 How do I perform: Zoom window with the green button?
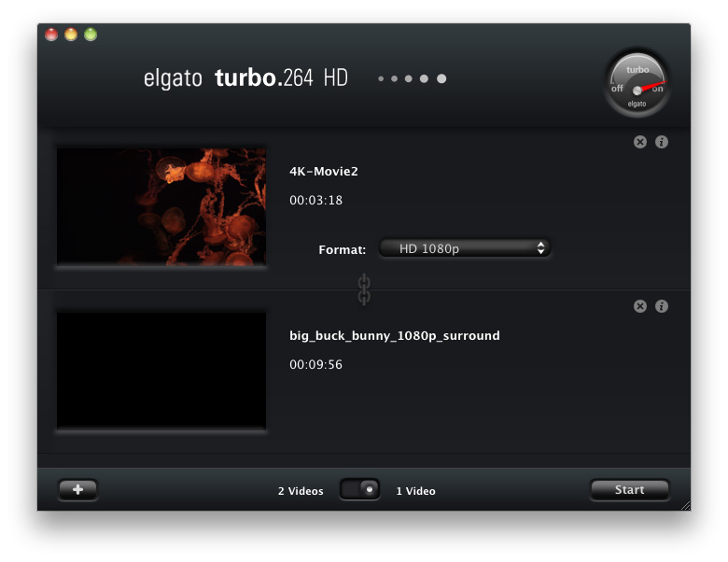tap(91, 35)
